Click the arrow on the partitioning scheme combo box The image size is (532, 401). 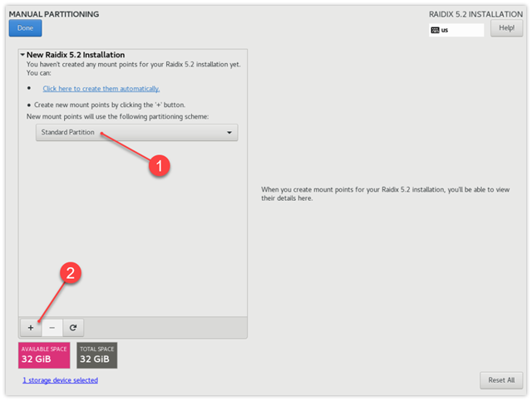tap(229, 133)
